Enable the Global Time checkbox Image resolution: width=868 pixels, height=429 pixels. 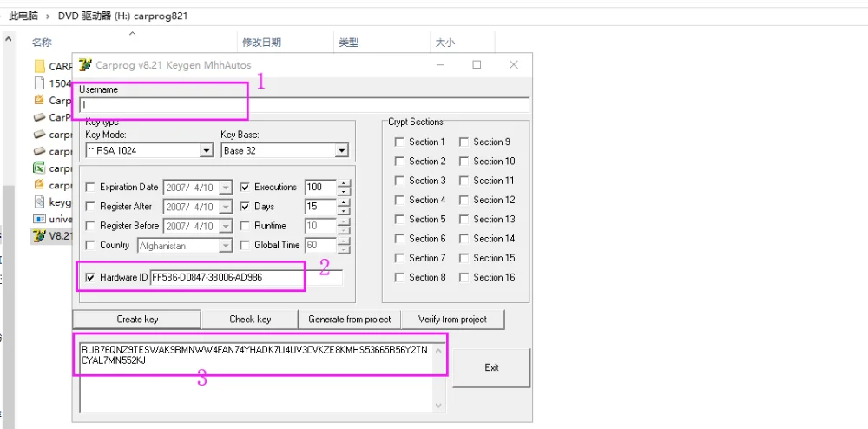[245, 245]
